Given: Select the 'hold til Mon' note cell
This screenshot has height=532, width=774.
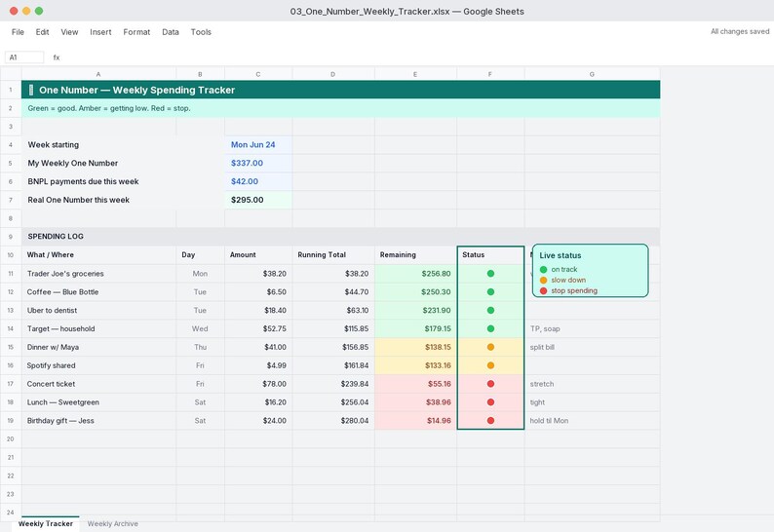Looking at the screenshot, I should tap(592, 421).
